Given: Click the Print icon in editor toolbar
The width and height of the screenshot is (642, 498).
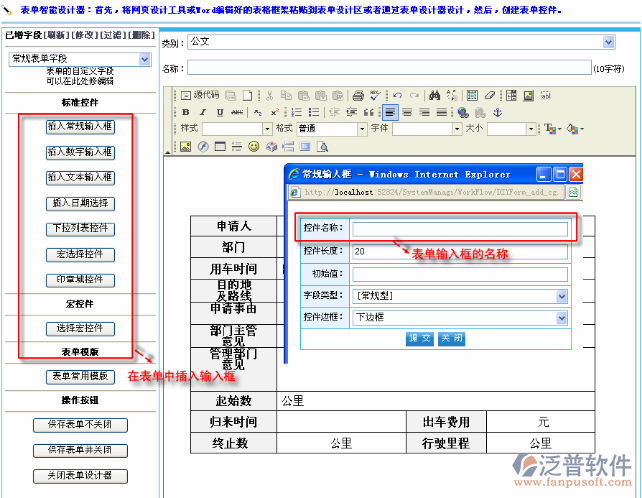Looking at the screenshot, I should pos(358,95).
